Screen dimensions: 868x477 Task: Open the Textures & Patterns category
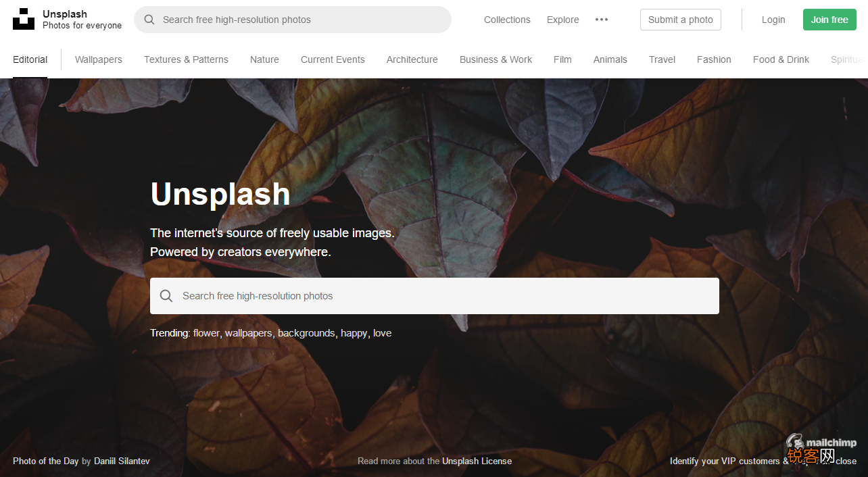tap(186, 59)
